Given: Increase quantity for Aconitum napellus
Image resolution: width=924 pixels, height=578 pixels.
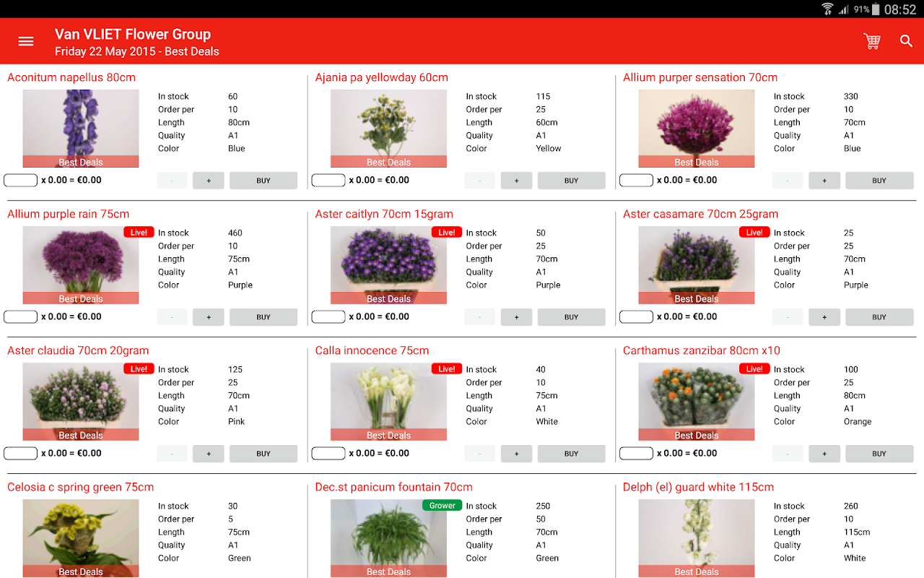Looking at the screenshot, I should pyautogui.click(x=209, y=181).
